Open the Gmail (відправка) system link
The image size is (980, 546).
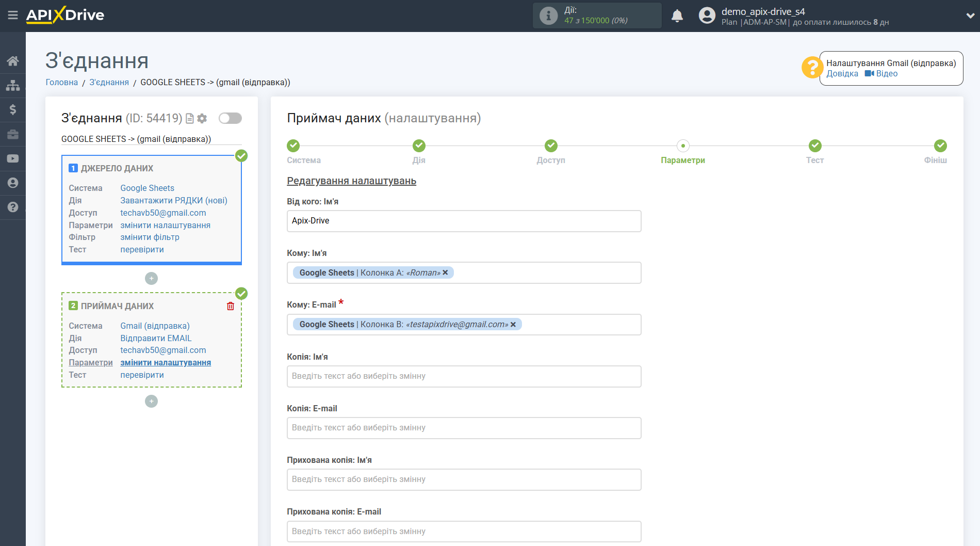click(x=155, y=326)
